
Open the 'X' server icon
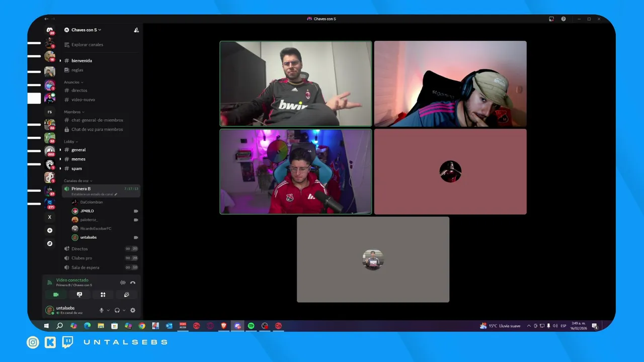pyautogui.click(x=49, y=217)
